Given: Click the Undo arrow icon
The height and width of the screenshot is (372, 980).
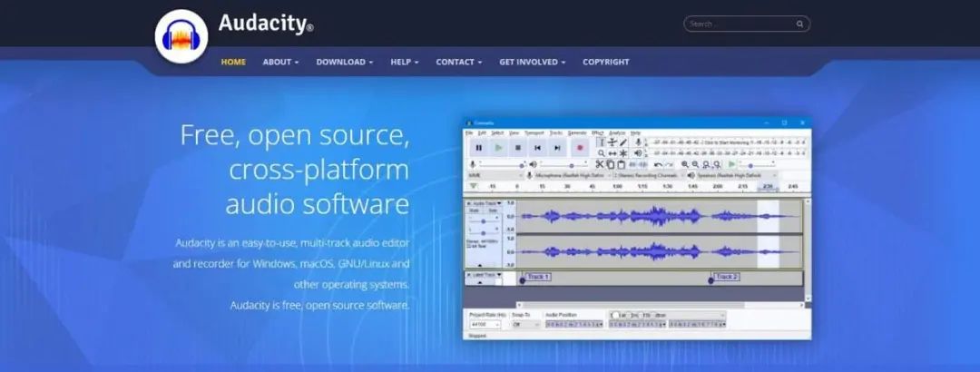Looking at the screenshot, I should click(x=658, y=165).
